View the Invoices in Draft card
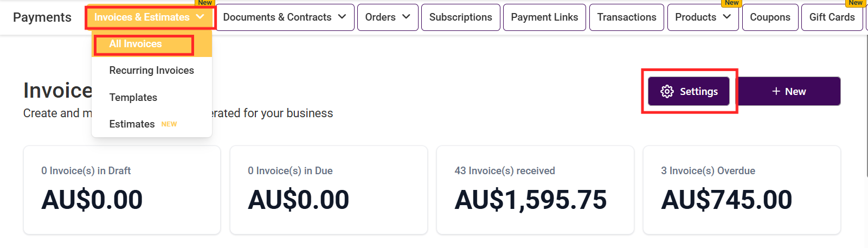The height and width of the screenshot is (248, 868). (x=122, y=190)
